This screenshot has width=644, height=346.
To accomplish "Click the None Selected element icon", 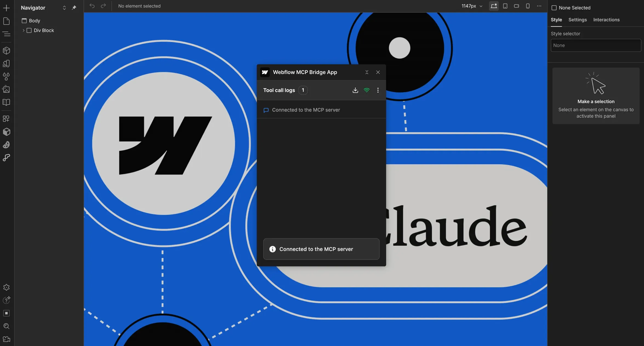I will click(554, 8).
